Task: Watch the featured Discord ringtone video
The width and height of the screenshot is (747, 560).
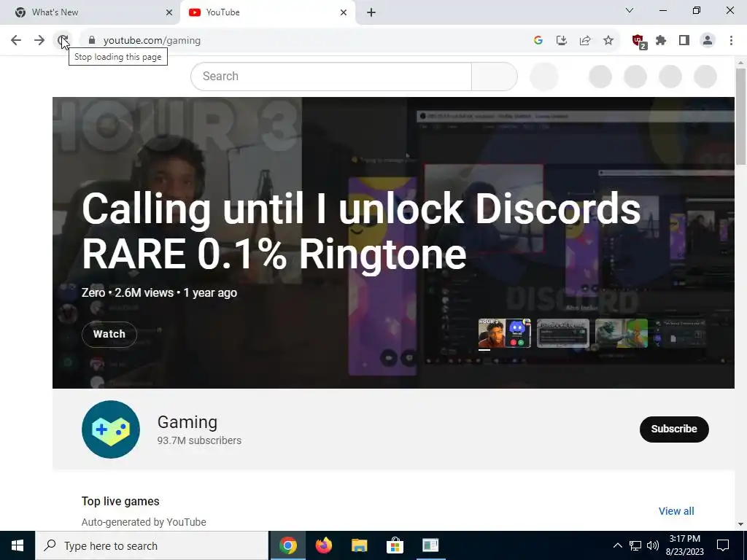Action: tap(109, 334)
